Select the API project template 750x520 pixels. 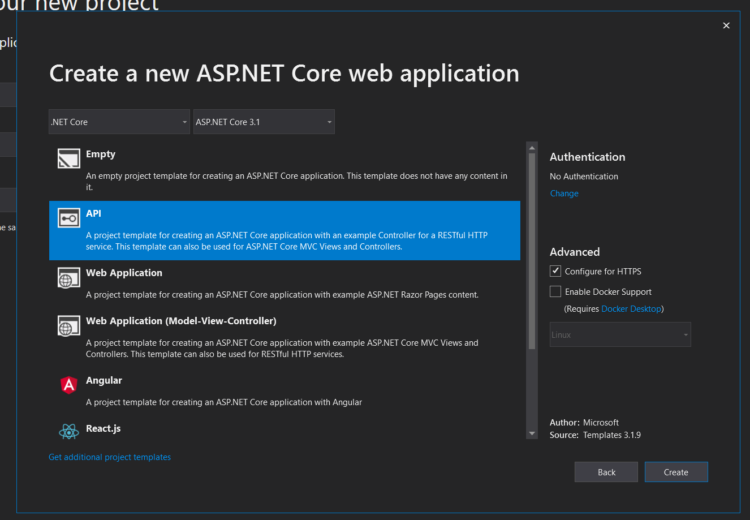point(285,231)
